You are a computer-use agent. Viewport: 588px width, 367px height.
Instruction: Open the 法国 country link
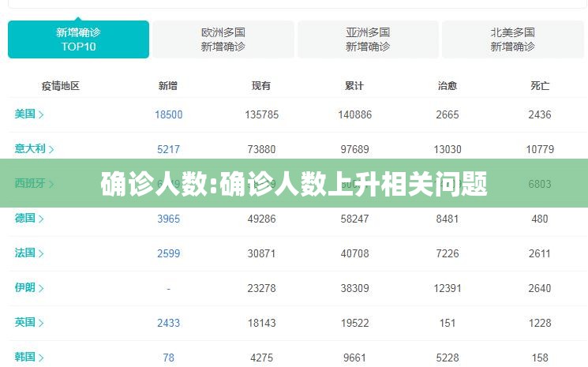point(24,253)
